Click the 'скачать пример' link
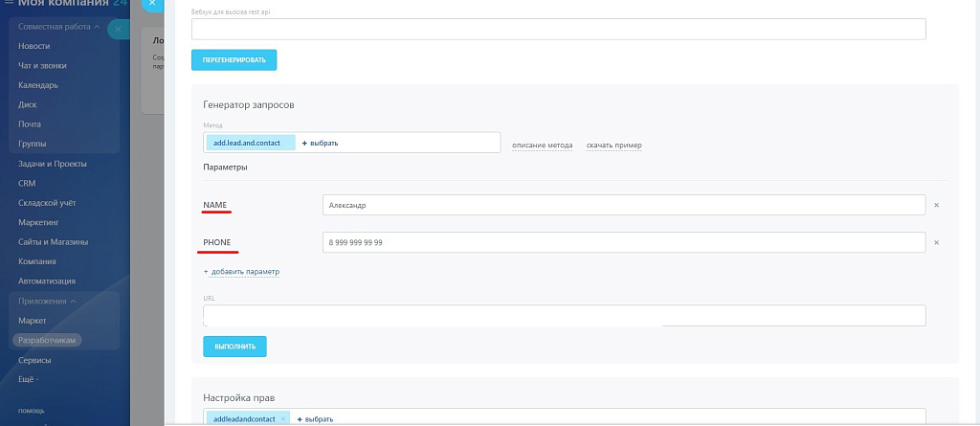 point(613,146)
